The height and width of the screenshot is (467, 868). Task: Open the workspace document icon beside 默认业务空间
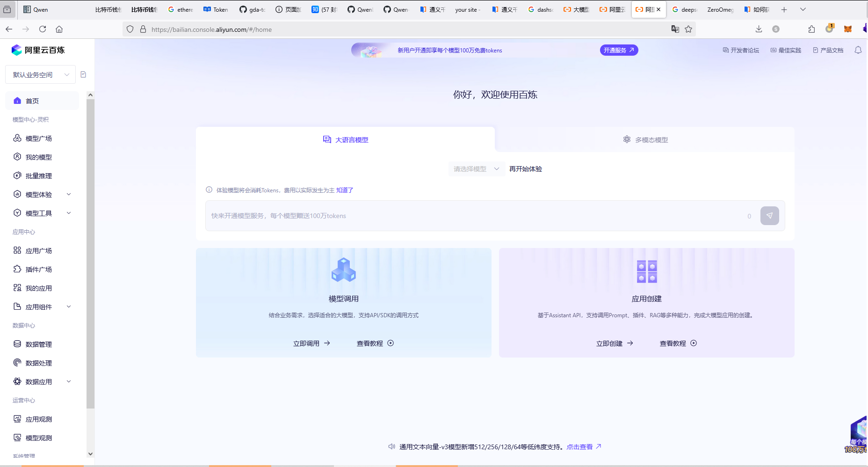(83, 74)
